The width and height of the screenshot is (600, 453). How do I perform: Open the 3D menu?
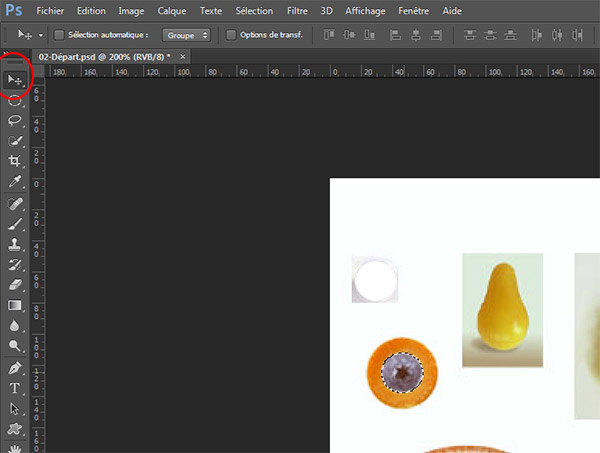click(326, 11)
